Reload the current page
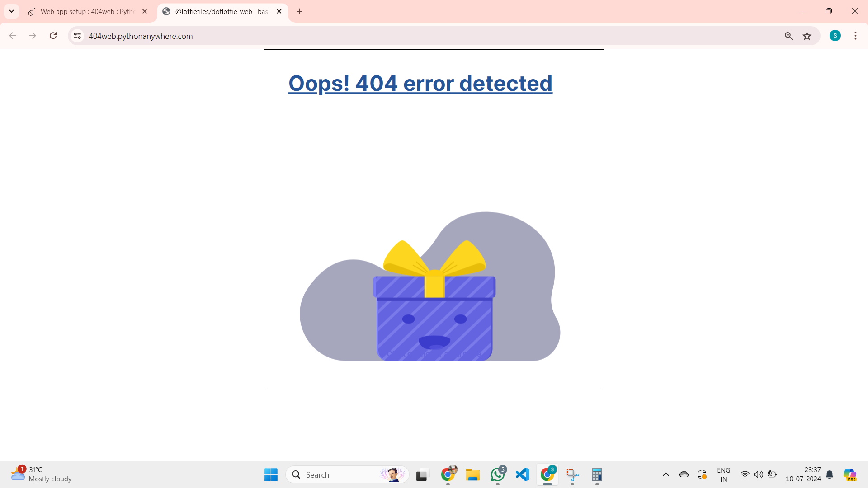The width and height of the screenshot is (868, 488). [x=53, y=36]
